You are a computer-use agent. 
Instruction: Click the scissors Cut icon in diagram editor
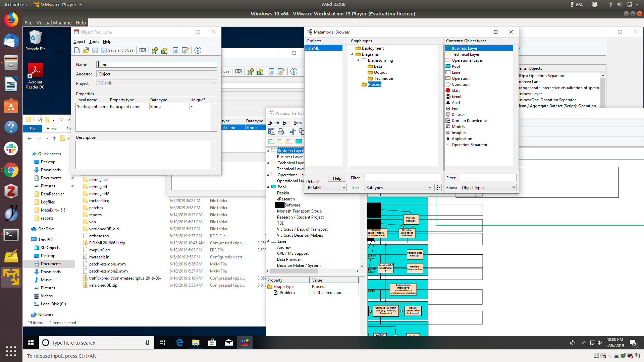[293, 132]
